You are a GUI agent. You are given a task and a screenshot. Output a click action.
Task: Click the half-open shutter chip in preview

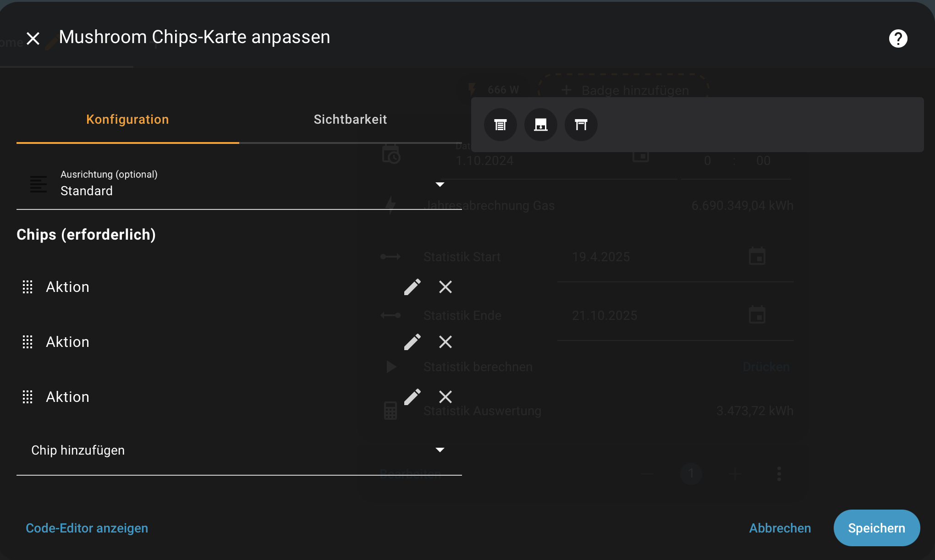click(540, 125)
